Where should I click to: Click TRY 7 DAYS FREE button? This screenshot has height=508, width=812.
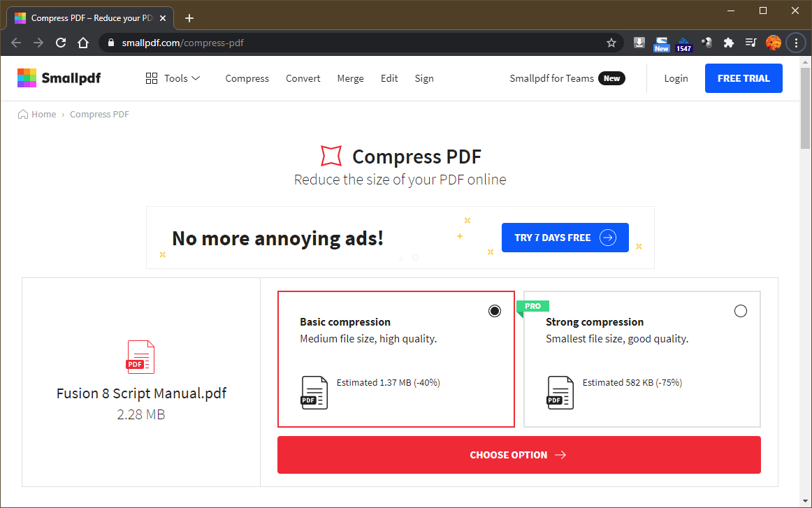(x=565, y=238)
